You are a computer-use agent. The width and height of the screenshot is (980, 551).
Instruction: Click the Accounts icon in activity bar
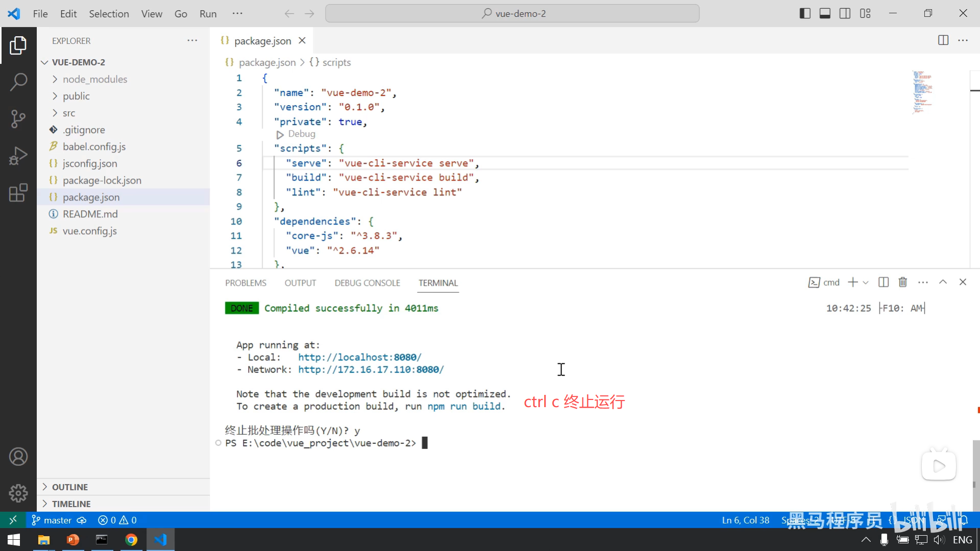(x=18, y=457)
